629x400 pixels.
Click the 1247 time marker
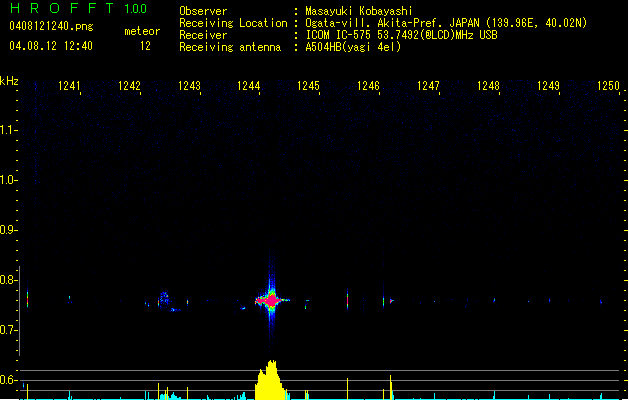pos(428,86)
